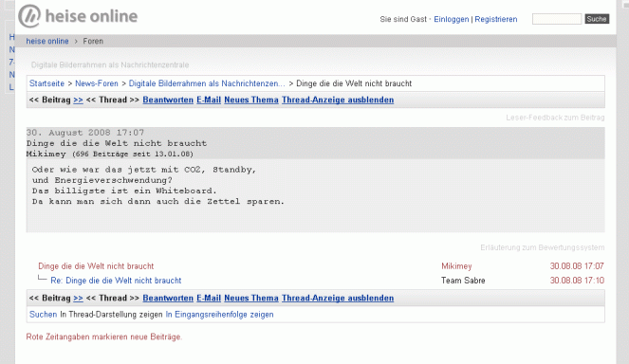Click Thread-Anzeige ausblenden in top toolbar
Image resolution: width=629 pixels, height=364 pixels.
(x=338, y=100)
